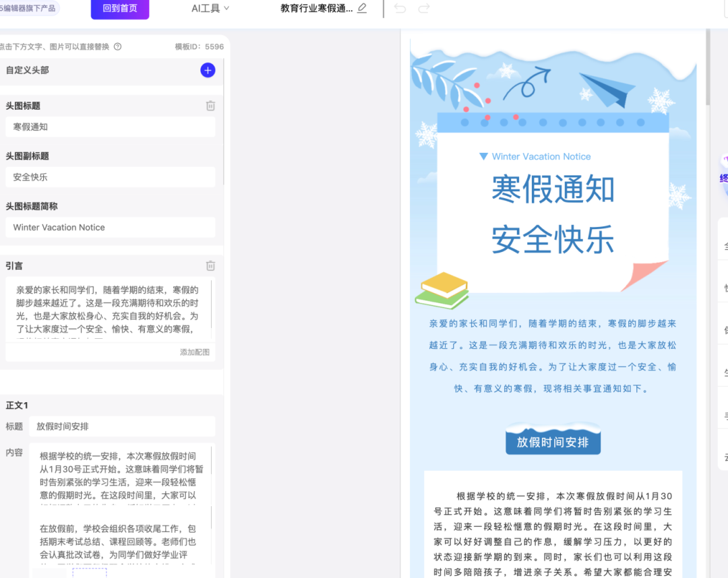Click the 放假时间安排 title field in 正文1
Screen dimensions: 728x578
pos(122,426)
